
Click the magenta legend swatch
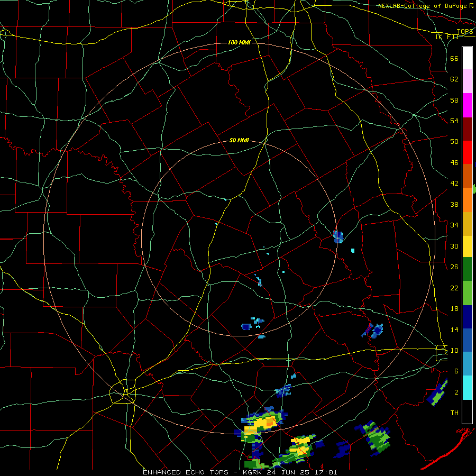tap(467, 105)
